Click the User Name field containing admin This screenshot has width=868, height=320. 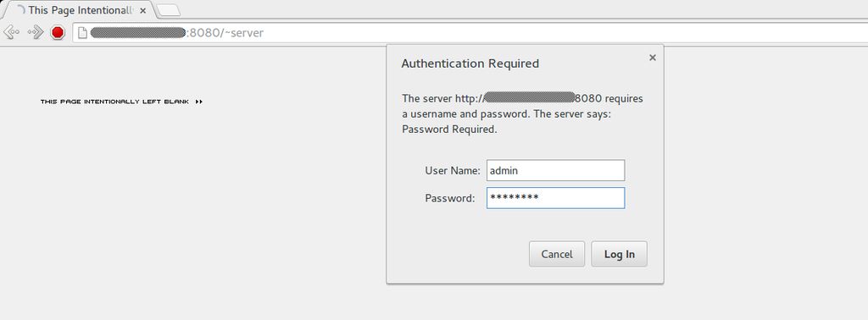(x=555, y=170)
